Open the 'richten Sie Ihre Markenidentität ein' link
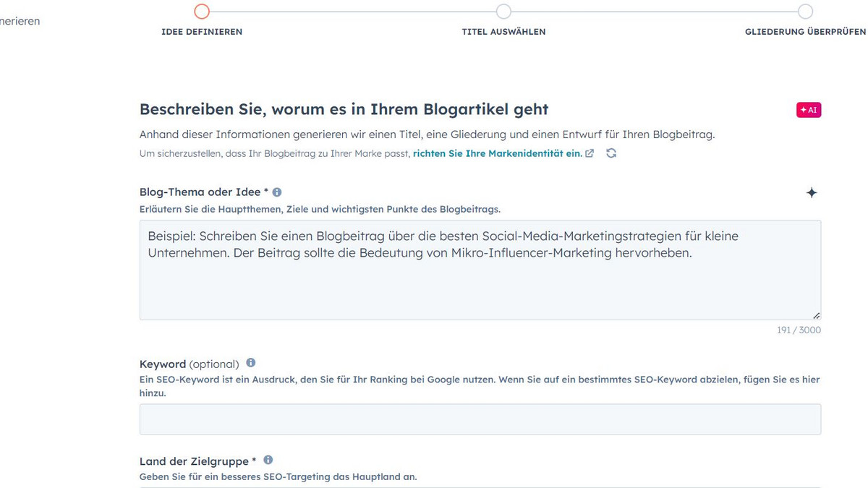Screen dimensions: 868x488 tap(497, 153)
